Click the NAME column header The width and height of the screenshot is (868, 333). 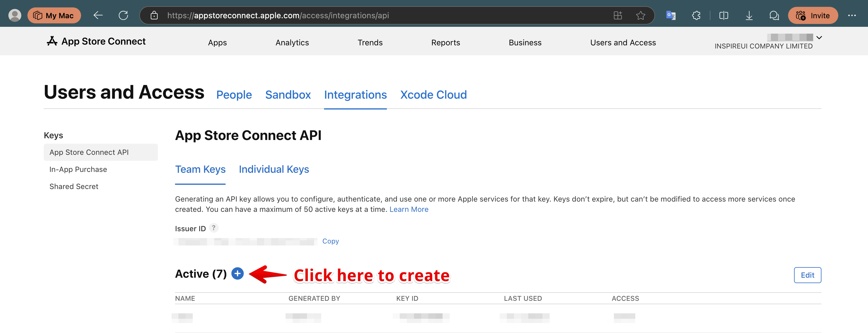[x=185, y=298]
